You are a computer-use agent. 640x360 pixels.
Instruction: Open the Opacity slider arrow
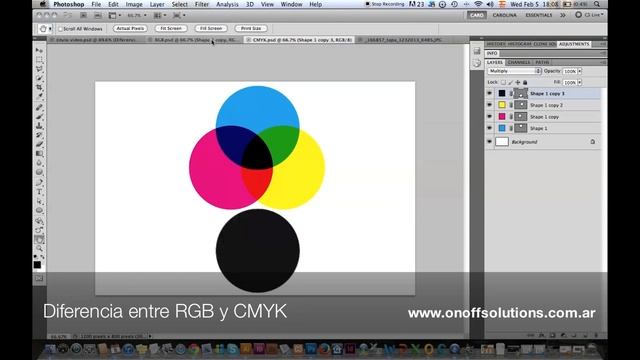click(x=580, y=71)
